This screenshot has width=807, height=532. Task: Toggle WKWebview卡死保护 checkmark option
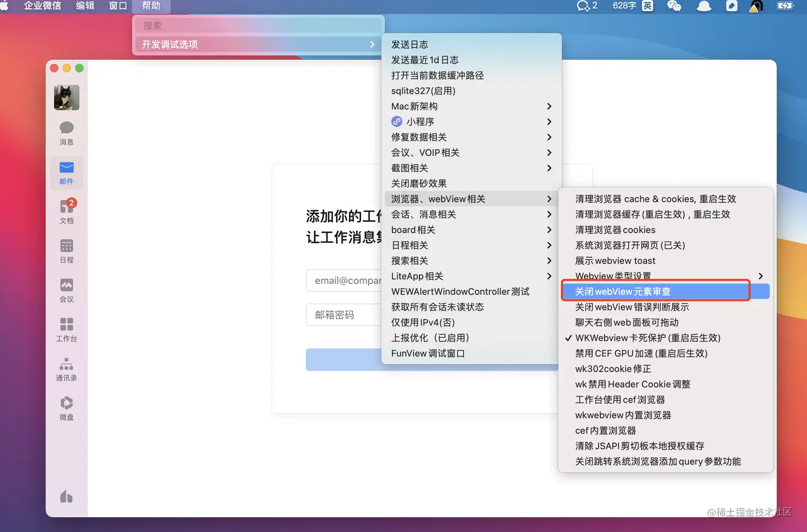click(x=647, y=338)
